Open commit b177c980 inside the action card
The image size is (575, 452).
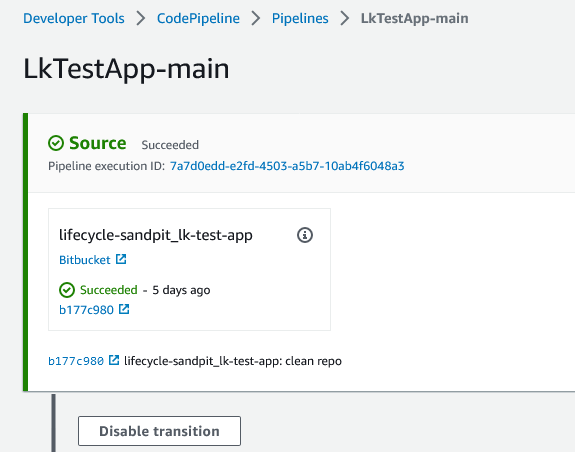[x=86, y=310]
